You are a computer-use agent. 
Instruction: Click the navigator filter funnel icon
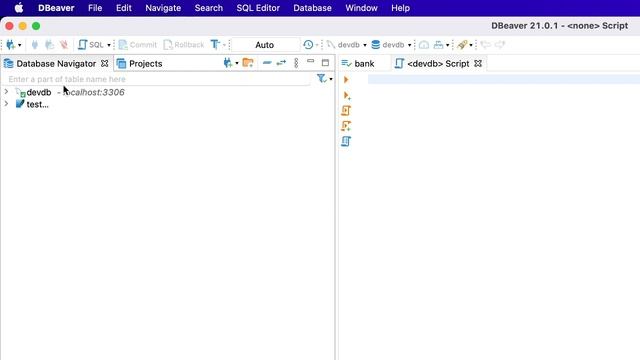click(x=322, y=78)
